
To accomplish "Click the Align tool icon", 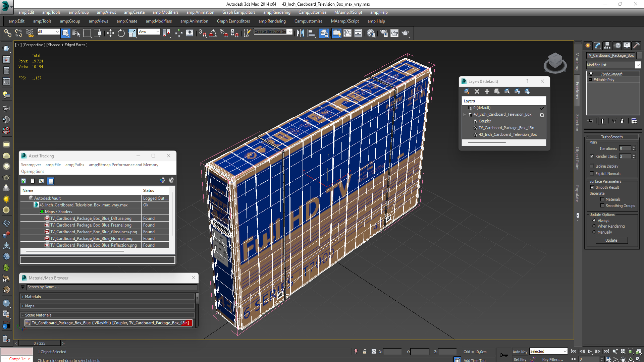I will [312, 33].
